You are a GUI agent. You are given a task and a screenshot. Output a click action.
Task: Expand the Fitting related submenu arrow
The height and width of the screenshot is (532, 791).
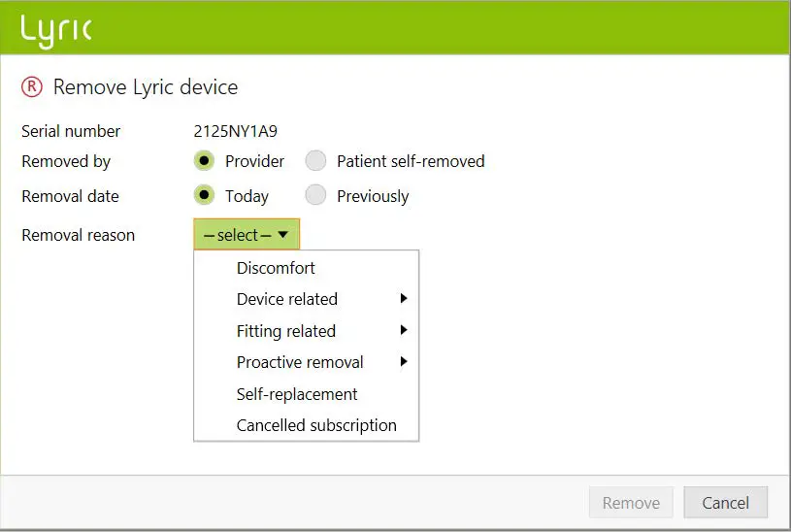click(404, 330)
